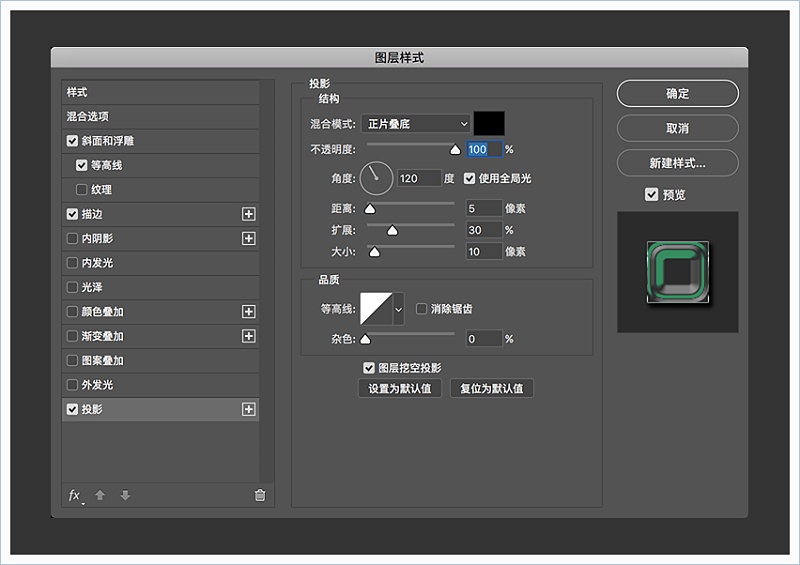Click the plus icon beside 内阴影

click(249, 238)
